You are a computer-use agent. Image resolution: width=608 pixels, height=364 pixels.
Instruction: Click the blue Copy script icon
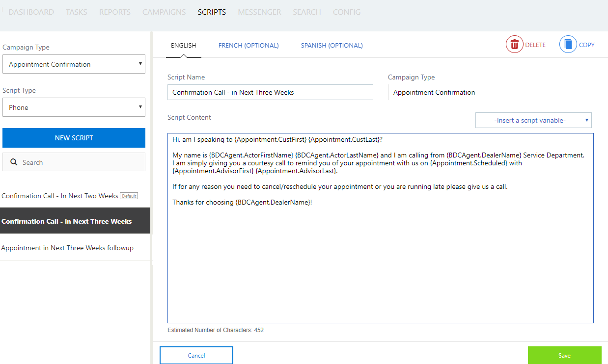pos(568,45)
